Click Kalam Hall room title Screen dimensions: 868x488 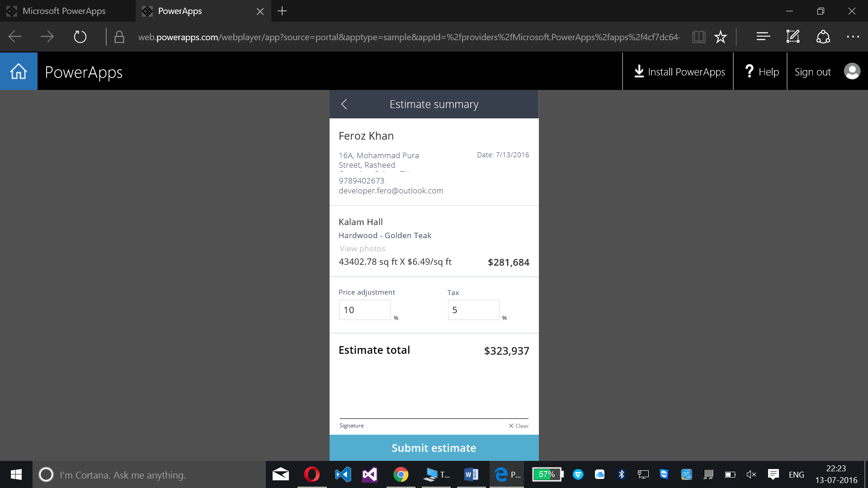point(361,222)
